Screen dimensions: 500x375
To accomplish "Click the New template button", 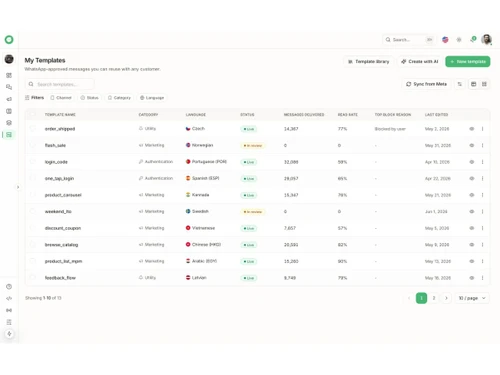I will point(468,62).
